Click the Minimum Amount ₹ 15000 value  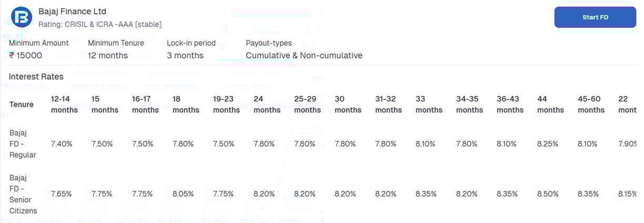tap(26, 55)
